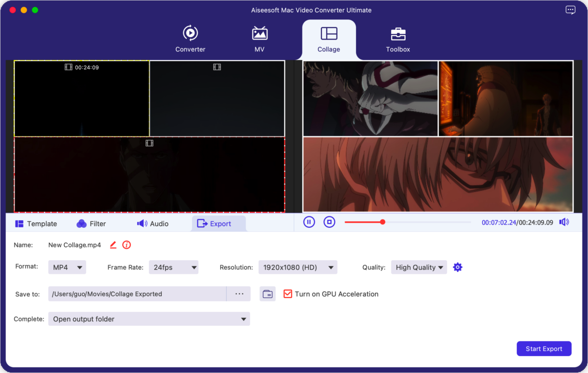Click the film icon in bottom cell
Screen dimensions: 588x373
(149, 143)
